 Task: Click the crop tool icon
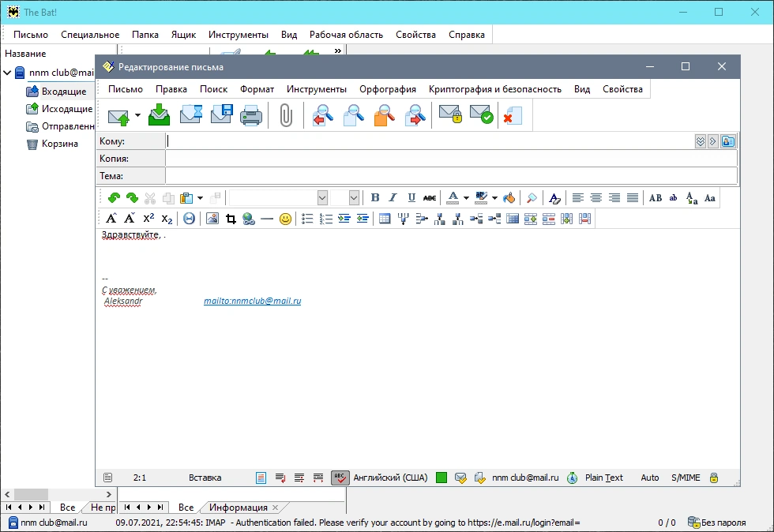pos(231,219)
